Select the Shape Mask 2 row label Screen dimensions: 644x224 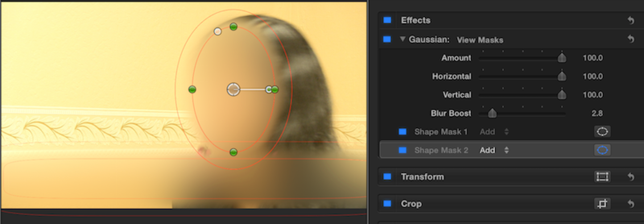(441, 150)
